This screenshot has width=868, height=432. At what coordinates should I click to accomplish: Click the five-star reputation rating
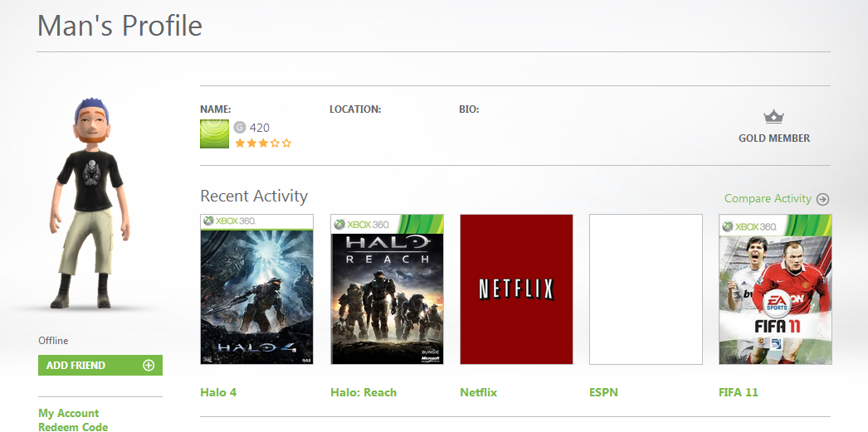click(x=263, y=143)
